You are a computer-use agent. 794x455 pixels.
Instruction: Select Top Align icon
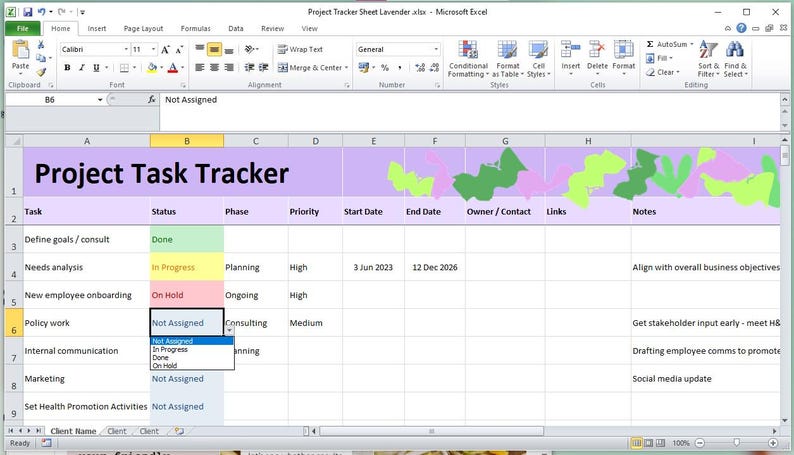tap(200, 49)
